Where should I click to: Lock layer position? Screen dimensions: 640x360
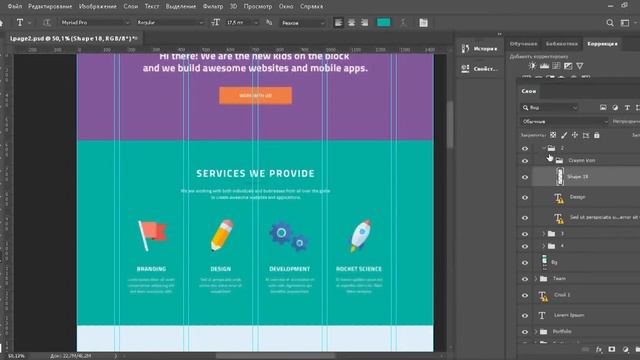click(575, 135)
